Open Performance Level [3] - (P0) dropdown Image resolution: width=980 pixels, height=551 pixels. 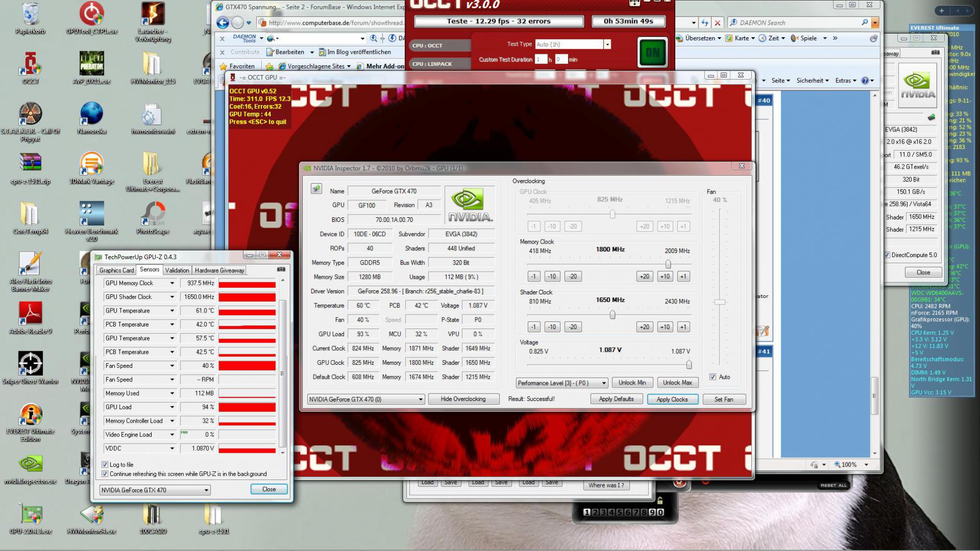click(561, 383)
